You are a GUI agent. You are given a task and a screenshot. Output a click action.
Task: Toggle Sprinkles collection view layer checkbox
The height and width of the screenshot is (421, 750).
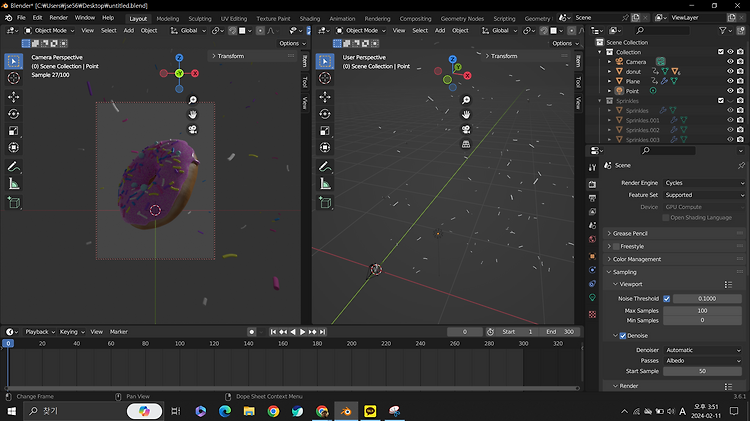click(721, 100)
